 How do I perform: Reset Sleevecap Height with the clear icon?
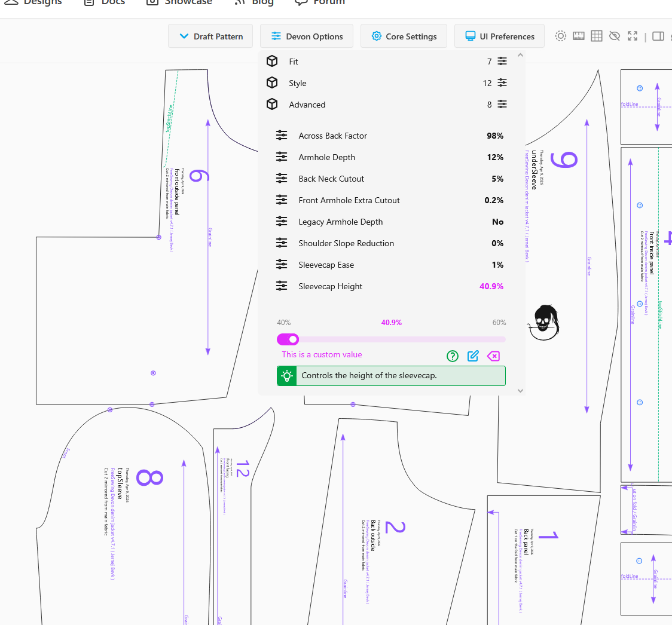tap(493, 356)
